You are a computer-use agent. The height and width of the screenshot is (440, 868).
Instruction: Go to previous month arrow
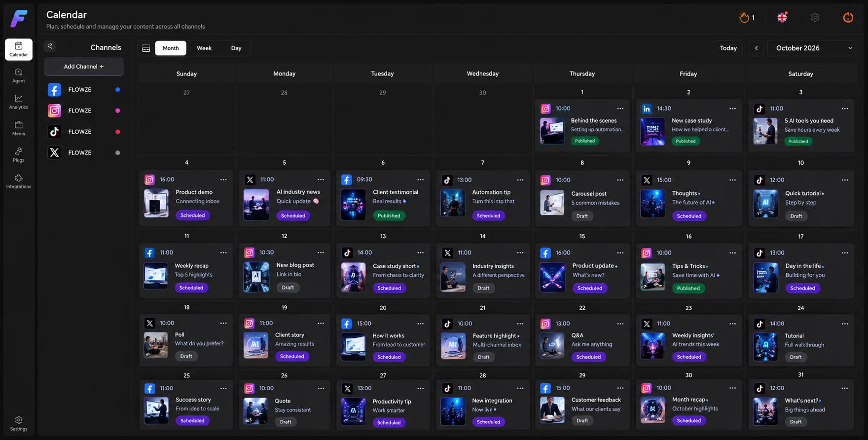coord(756,48)
